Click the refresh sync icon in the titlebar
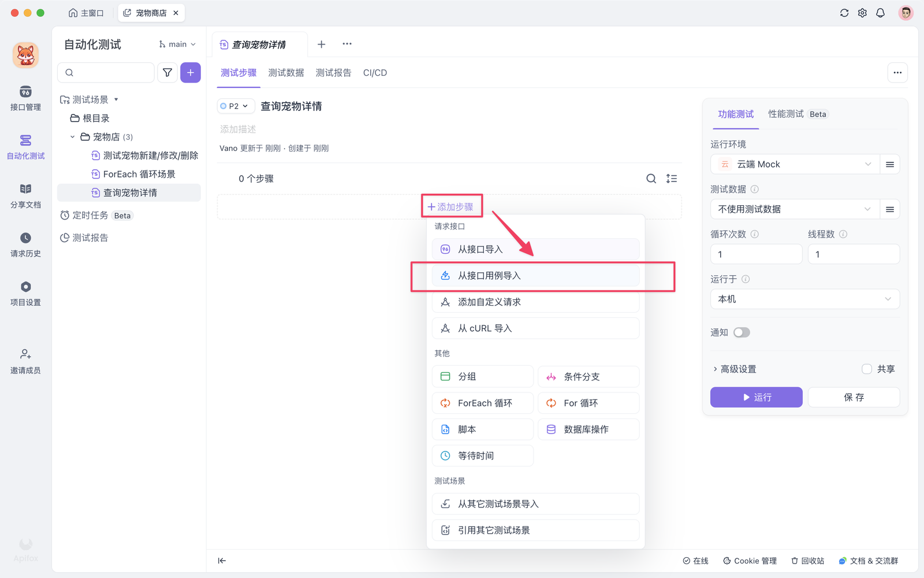Image resolution: width=924 pixels, height=578 pixels. coord(844,12)
